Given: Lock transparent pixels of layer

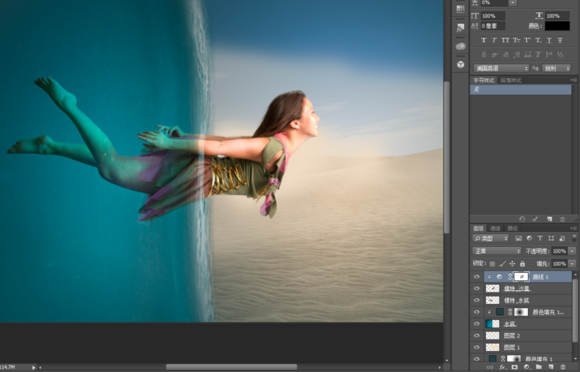Looking at the screenshot, I should click(492, 264).
